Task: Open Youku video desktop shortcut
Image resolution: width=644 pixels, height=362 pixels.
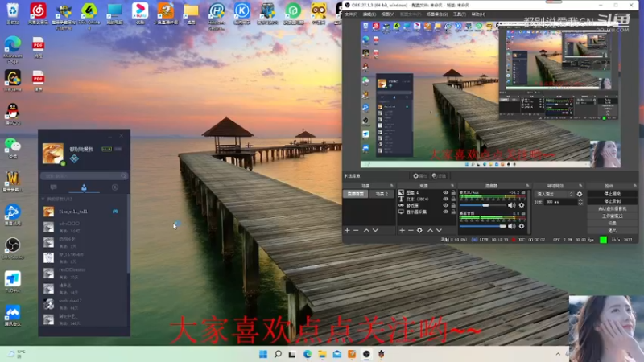Action: (x=140, y=13)
